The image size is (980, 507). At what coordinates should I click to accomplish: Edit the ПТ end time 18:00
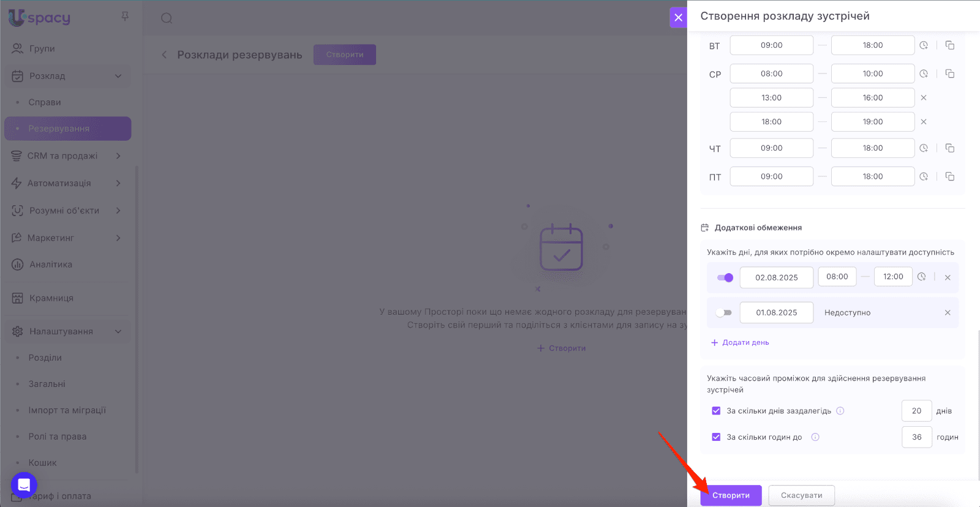[x=873, y=176]
